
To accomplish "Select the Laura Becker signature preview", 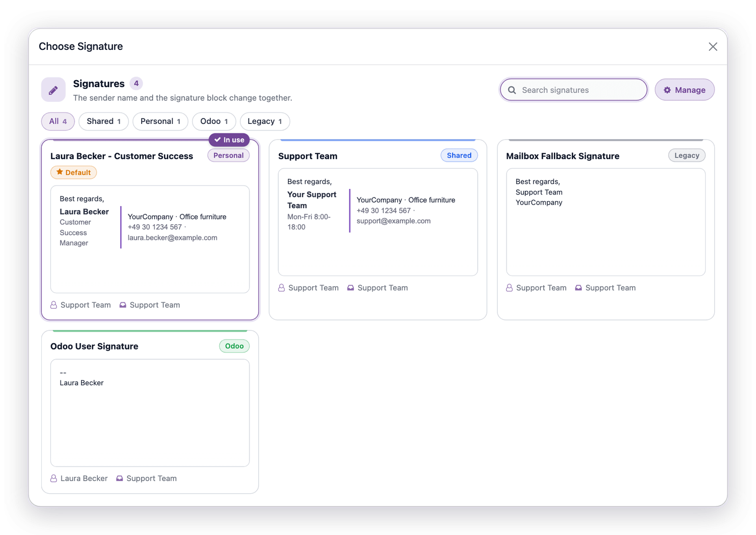I will pyautogui.click(x=150, y=239).
